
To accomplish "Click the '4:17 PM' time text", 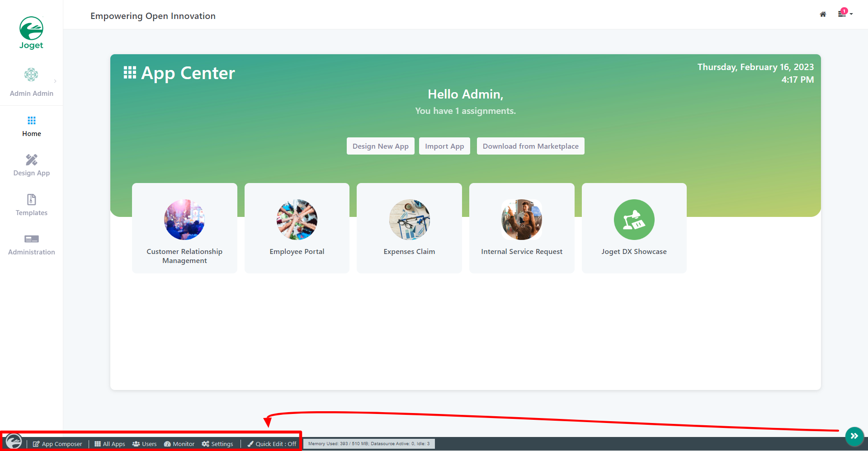I will (797, 80).
